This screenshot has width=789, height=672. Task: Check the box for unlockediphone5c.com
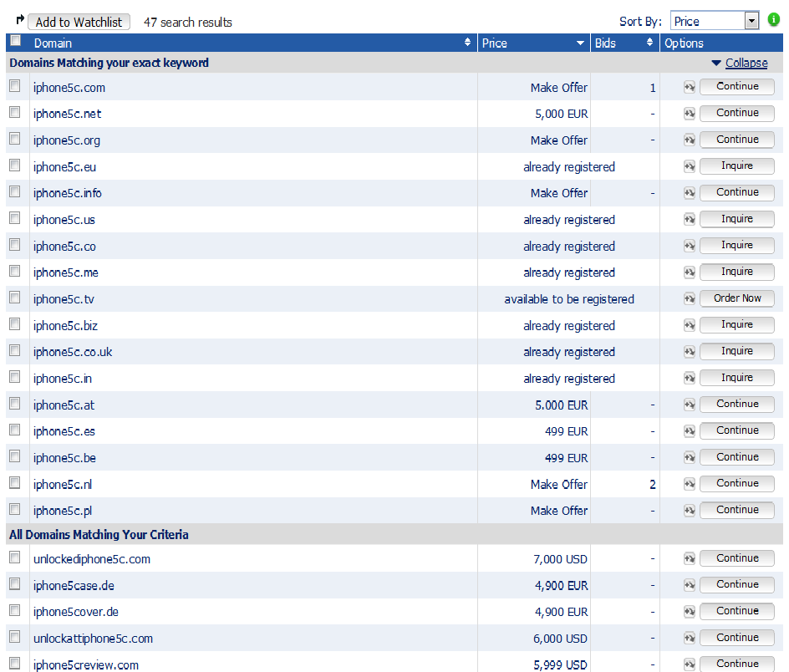click(x=15, y=557)
